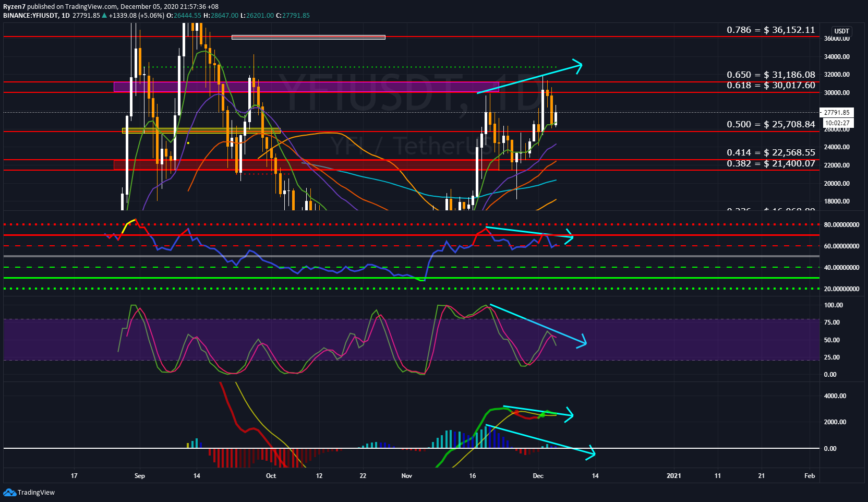Select the high value H:28647.00
This screenshot has width=868, height=502.
[x=221, y=15]
